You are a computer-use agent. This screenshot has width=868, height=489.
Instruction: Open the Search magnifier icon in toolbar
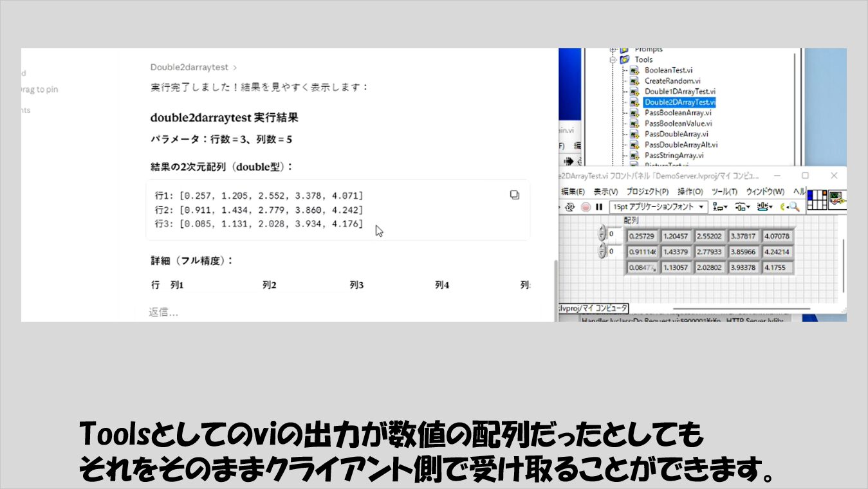pos(794,207)
